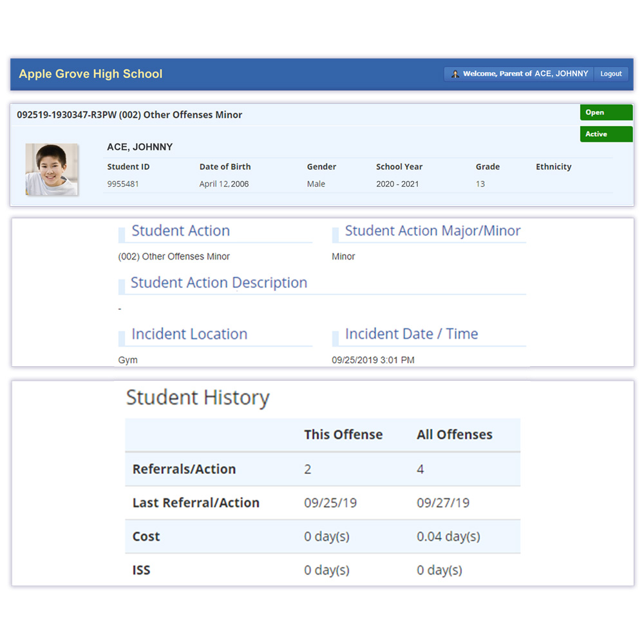Click Welcome, Parent of ACE, JOHNNY

(526, 73)
